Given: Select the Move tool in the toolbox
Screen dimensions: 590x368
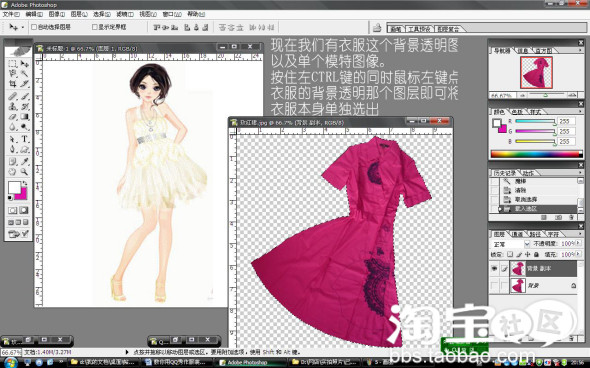Looking at the screenshot, I should point(24,64).
